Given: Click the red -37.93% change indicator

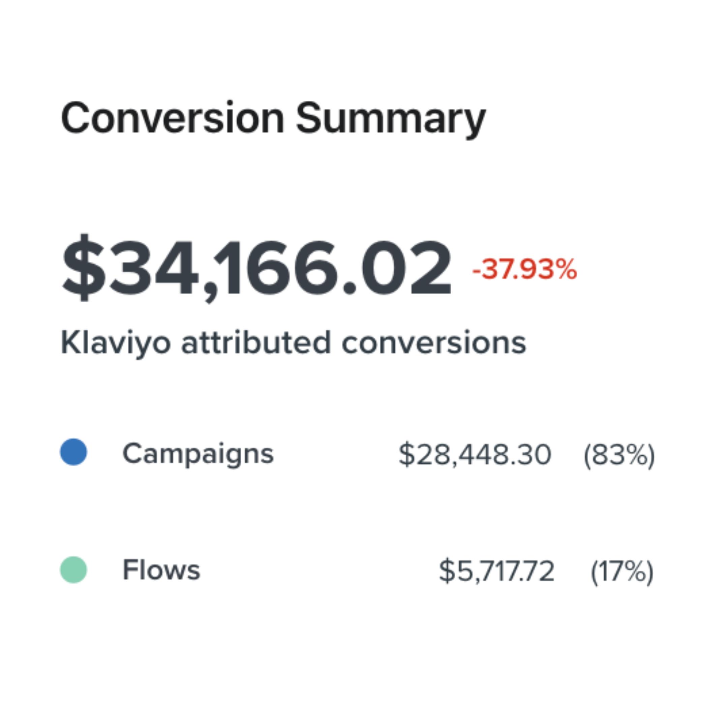Looking at the screenshot, I should pos(524,269).
